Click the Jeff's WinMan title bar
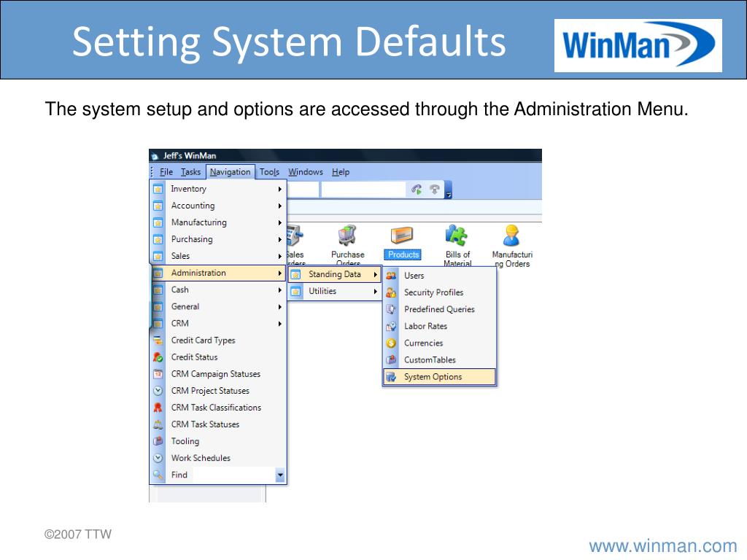Viewport: 747px width, 560px height. pyautogui.click(x=345, y=156)
